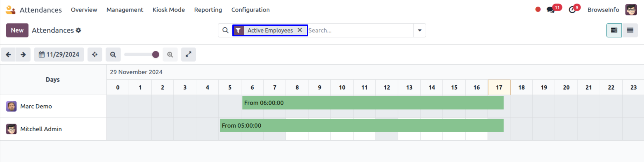Open the Attendances gear settings
This screenshot has height=162, width=644.
click(79, 30)
